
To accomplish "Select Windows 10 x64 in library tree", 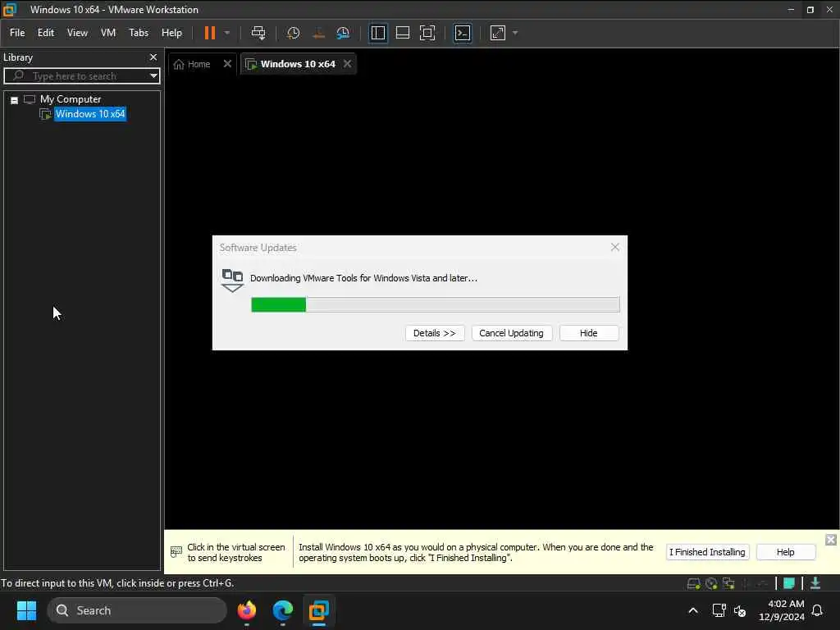I will point(90,113).
